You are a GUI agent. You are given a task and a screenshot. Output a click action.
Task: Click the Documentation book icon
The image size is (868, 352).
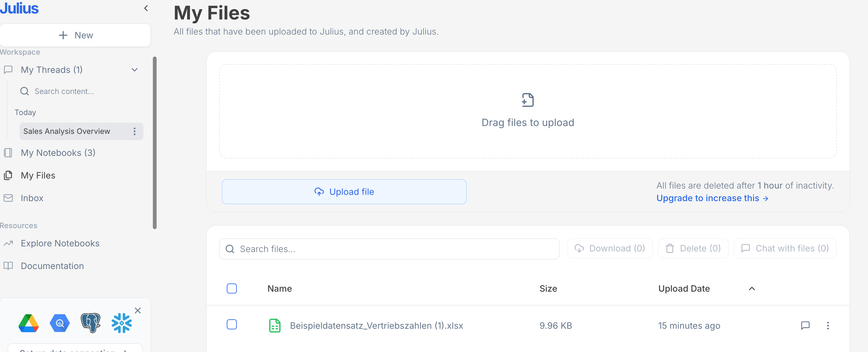point(8,266)
